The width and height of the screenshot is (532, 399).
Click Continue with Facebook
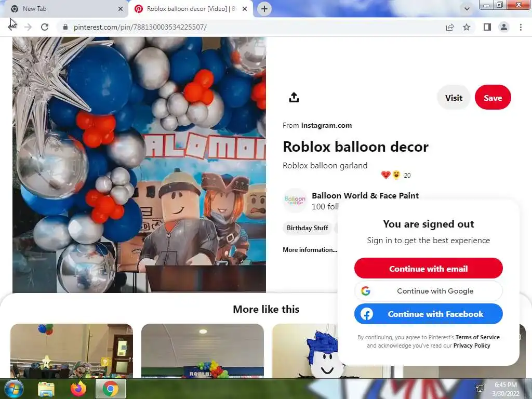[x=429, y=314]
